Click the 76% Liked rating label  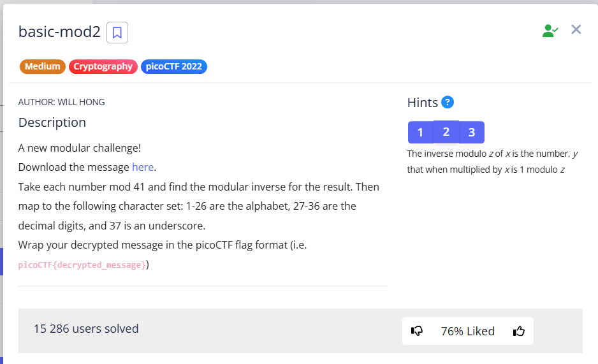pos(467,331)
